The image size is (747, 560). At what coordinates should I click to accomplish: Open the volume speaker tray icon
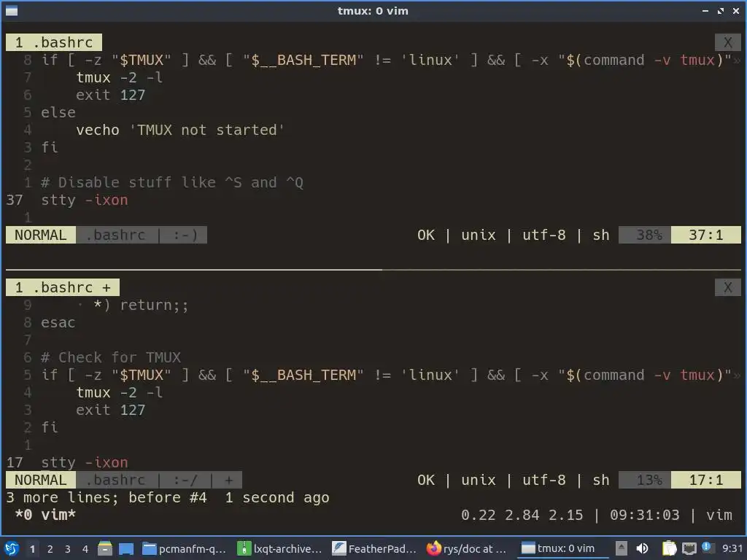tap(642, 548)
